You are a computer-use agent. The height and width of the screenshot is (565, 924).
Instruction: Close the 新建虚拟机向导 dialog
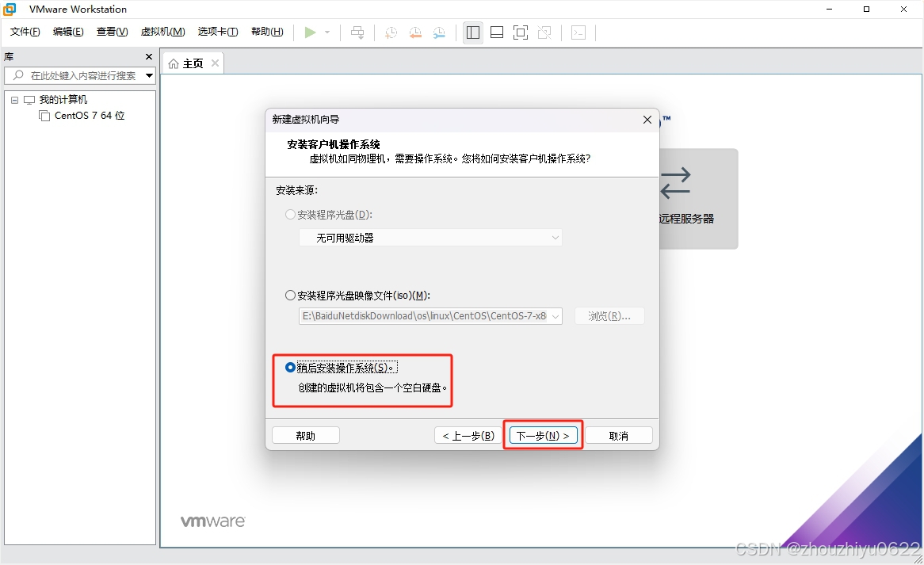tap(647, 120)
